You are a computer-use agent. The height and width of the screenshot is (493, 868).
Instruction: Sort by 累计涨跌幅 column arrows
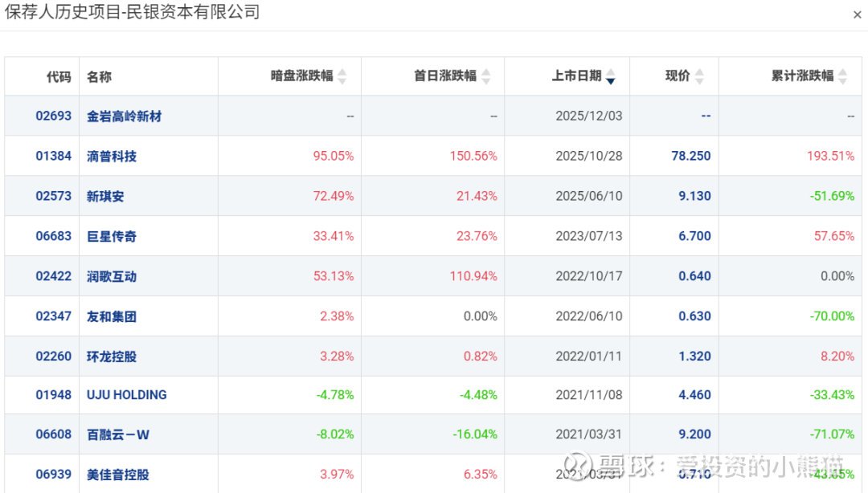click(842, 76)
